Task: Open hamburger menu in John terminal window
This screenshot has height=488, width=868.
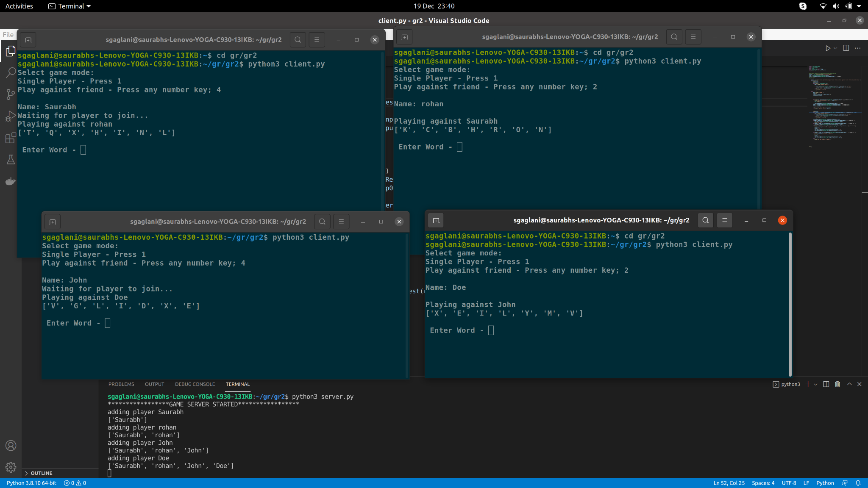Action: [341, 222]
